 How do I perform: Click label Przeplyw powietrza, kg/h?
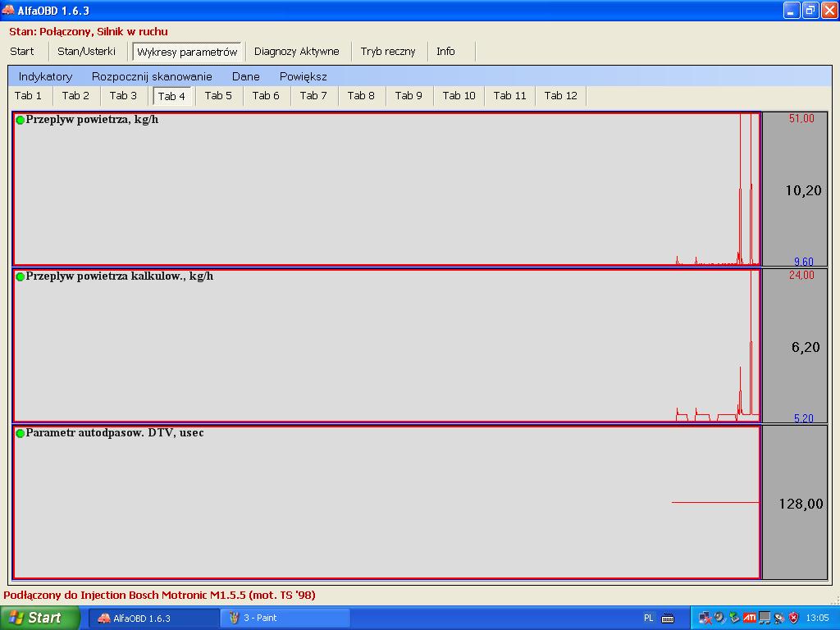click(x=92, y=120)
